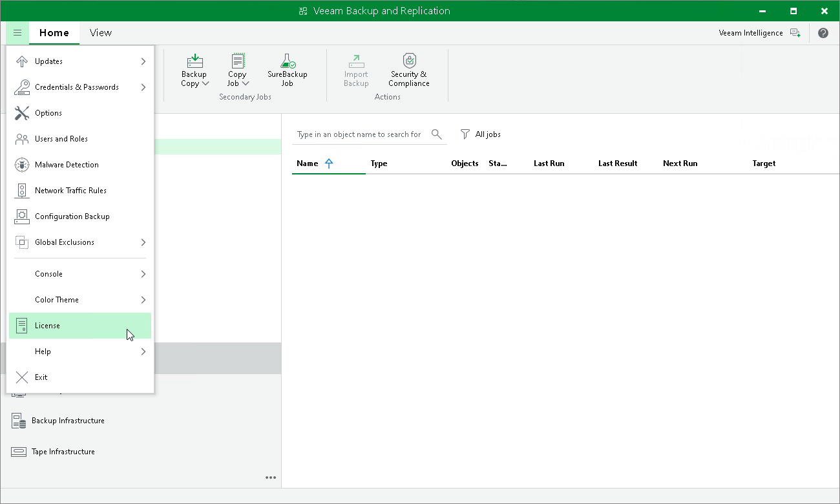Screen dimensions: 840x504
Task: Switch to the View ribbon tab
Action: [101, 33]
